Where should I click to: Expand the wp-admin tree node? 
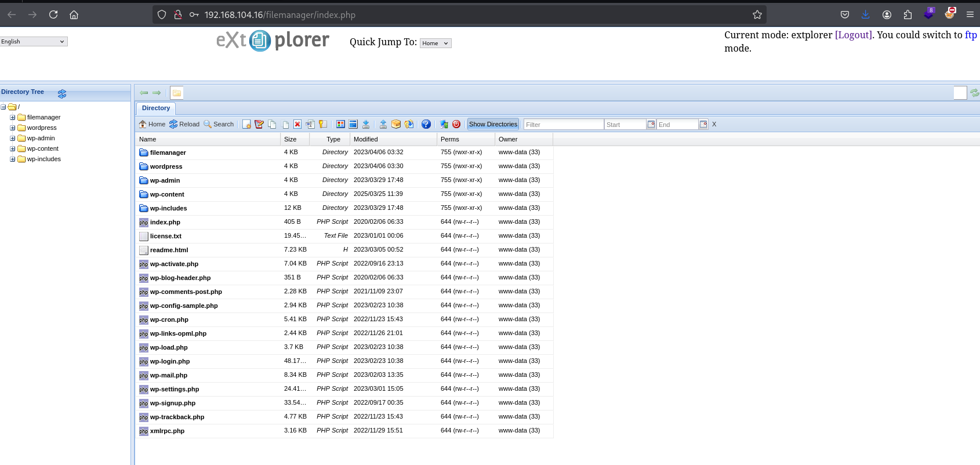[x=13, y=138]
